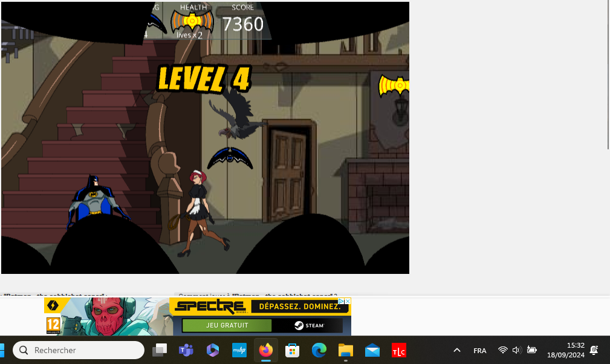Switch input language via FRA indicator
The image size is (610, 364).
[479, 351]
